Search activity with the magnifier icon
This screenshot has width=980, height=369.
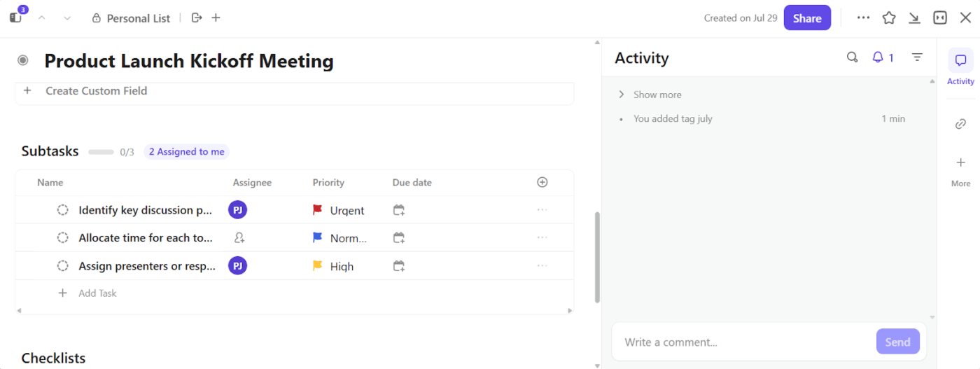[852, 57]
